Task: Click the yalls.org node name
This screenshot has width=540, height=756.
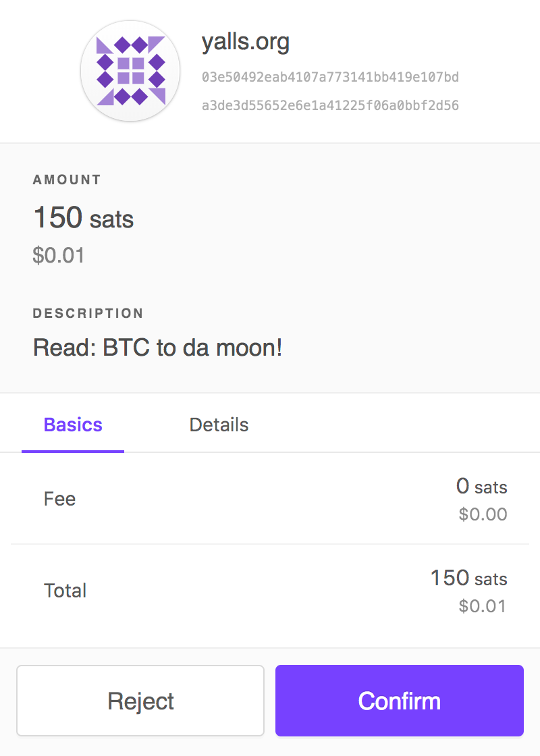Action: (245, 43)
